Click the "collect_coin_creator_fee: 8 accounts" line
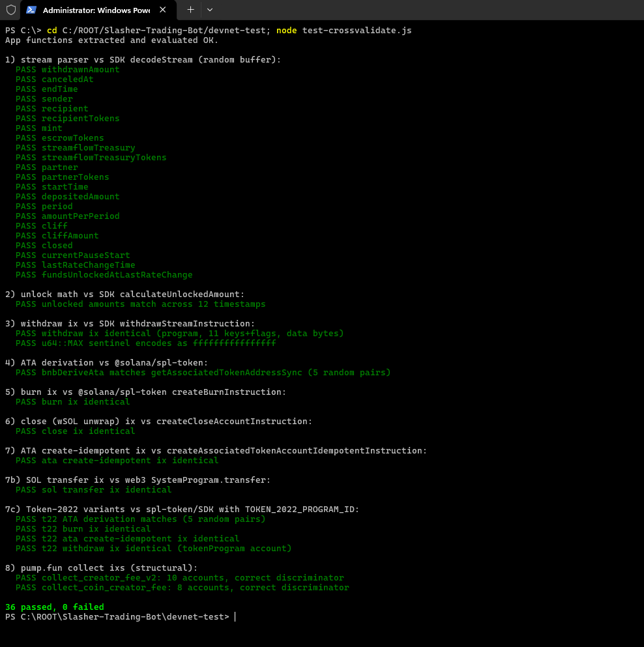The image size is (644, 647). pos(182,587)
